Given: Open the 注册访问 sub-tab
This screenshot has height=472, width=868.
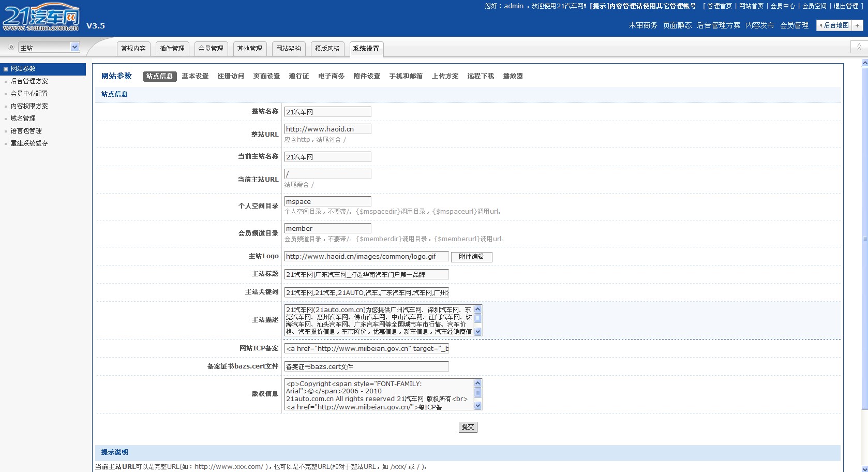Looking at the screenshot, I should (x=231, y=76).
